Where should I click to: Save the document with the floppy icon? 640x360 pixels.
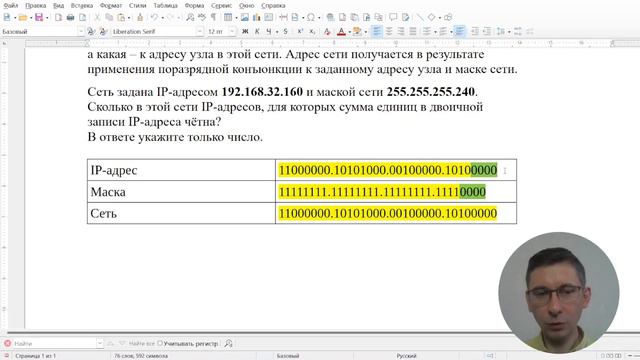tap(39, 17)
